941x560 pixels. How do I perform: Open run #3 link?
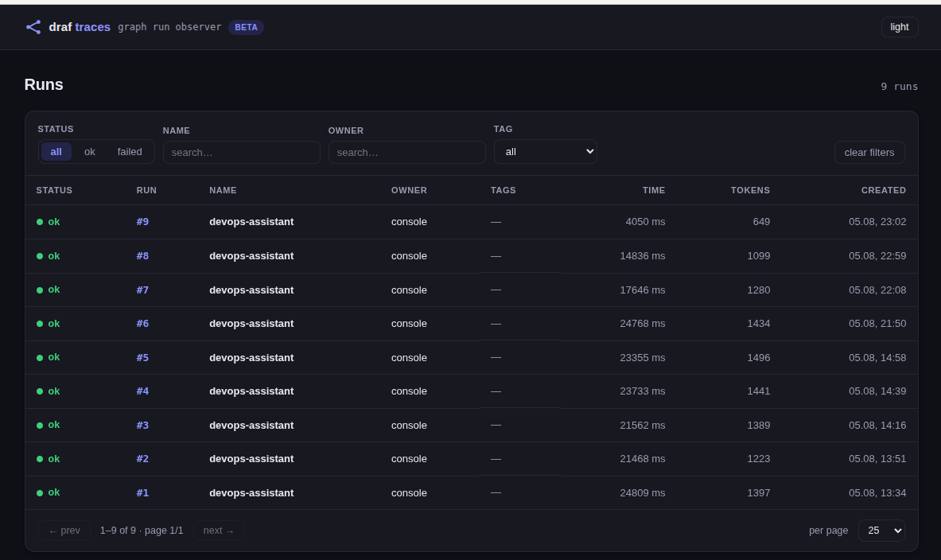[142, 425]
